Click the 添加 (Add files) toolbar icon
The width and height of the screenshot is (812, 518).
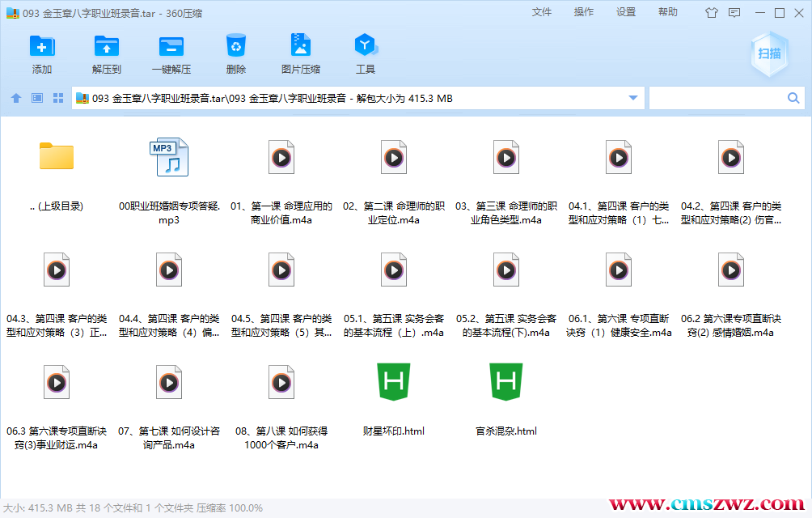tap(41, 51)
